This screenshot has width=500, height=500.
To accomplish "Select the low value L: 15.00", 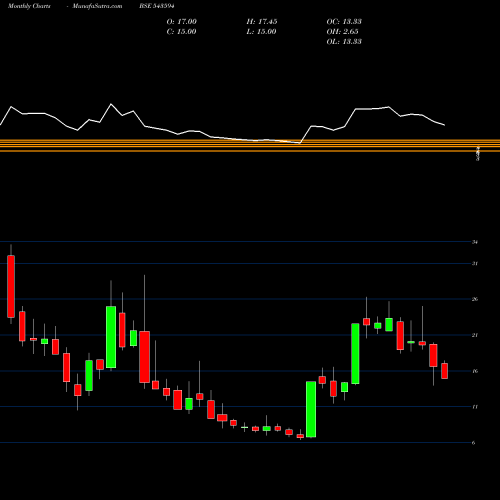I will (261, 32).
